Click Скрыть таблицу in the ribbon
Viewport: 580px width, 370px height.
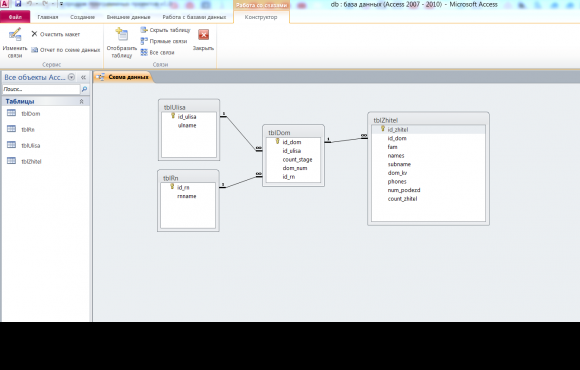pyautogui.click(x=165, y=30)
